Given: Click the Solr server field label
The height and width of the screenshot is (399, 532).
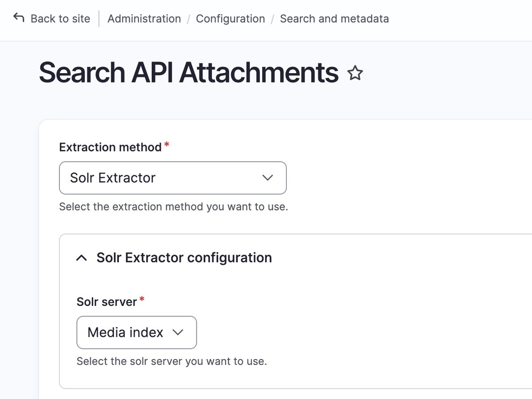Looking at the screenshot, I should tap(106, 302).
